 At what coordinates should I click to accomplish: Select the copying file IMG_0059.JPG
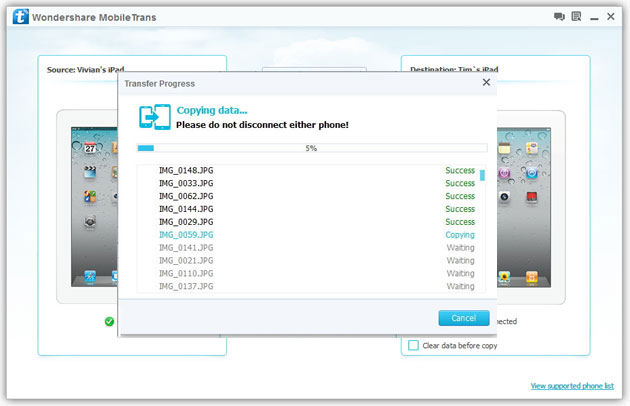pos(311,235)
